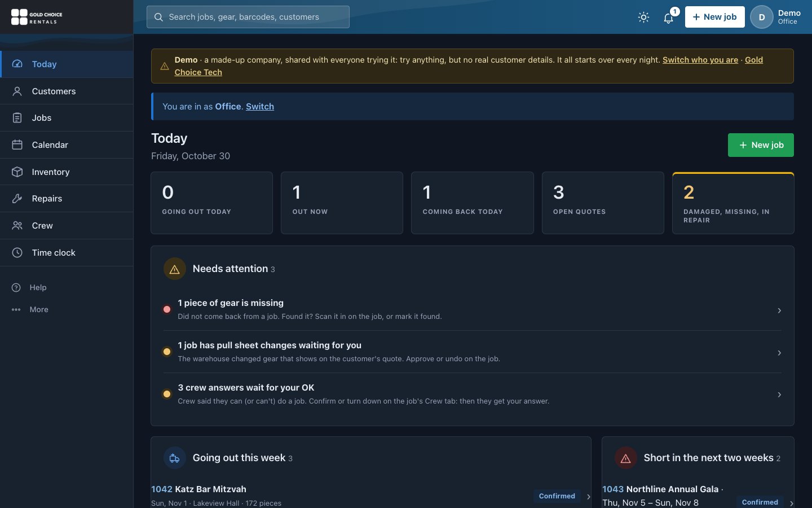
Task: Click the Gold Choice Rentals logo
Action: pyautogui.click(x=37, y=17)
